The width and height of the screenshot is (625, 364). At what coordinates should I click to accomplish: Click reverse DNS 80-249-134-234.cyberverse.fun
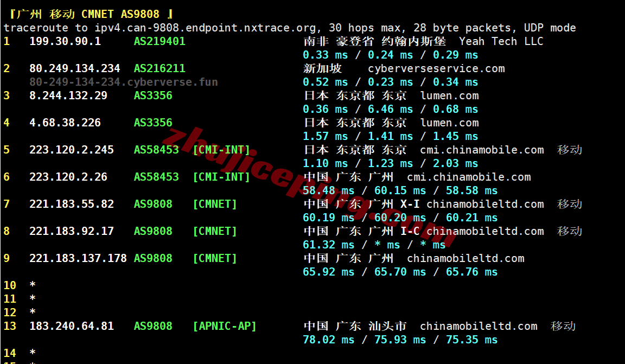coord(124,82)
